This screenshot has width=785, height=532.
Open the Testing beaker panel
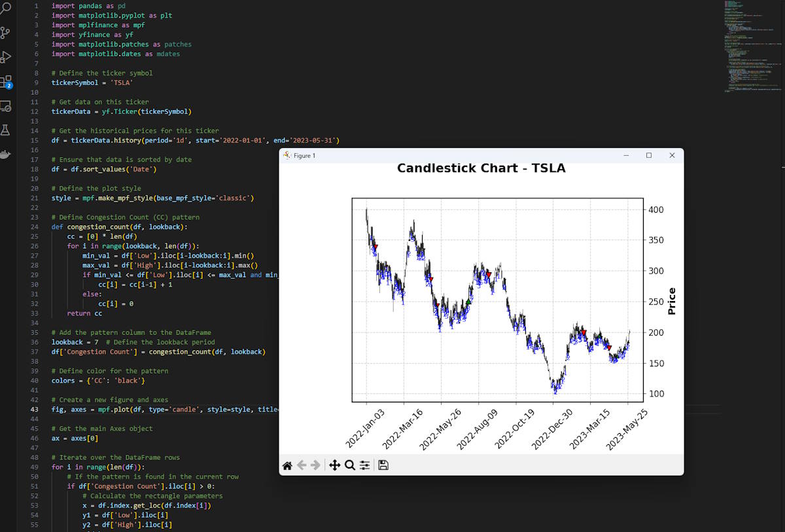click(9, 131)
